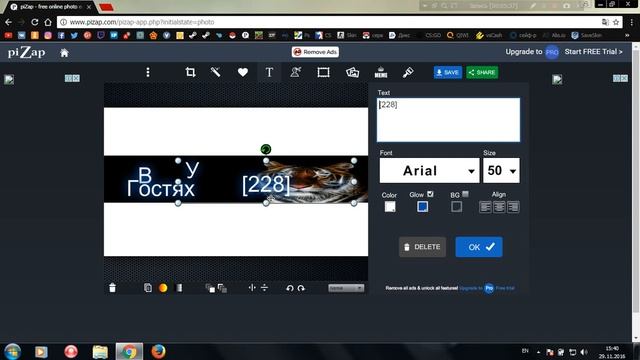Image resolution: width=640 pixels, height=360 pixels.
Task: Share the image with SHARE button
Action: coord(482,72)
